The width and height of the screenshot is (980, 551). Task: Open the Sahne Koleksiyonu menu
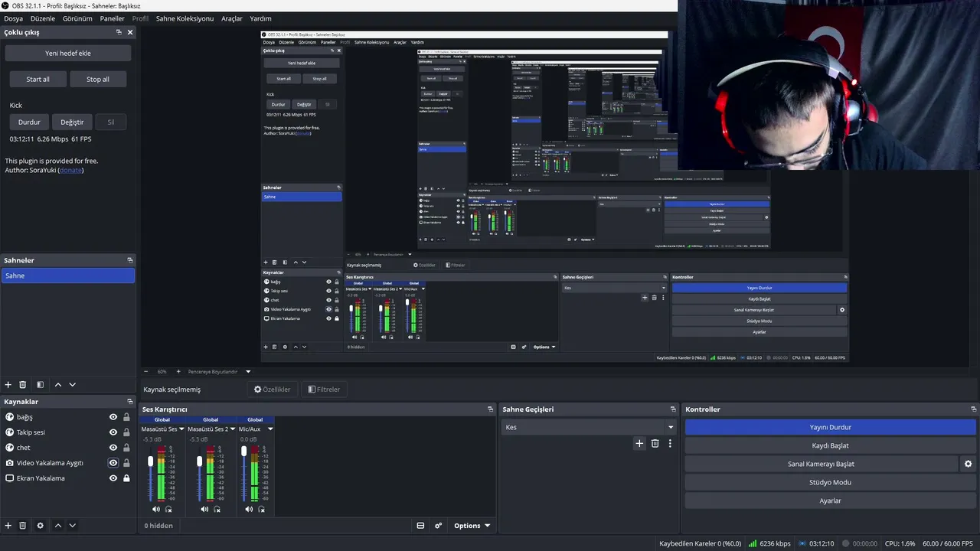185,18
